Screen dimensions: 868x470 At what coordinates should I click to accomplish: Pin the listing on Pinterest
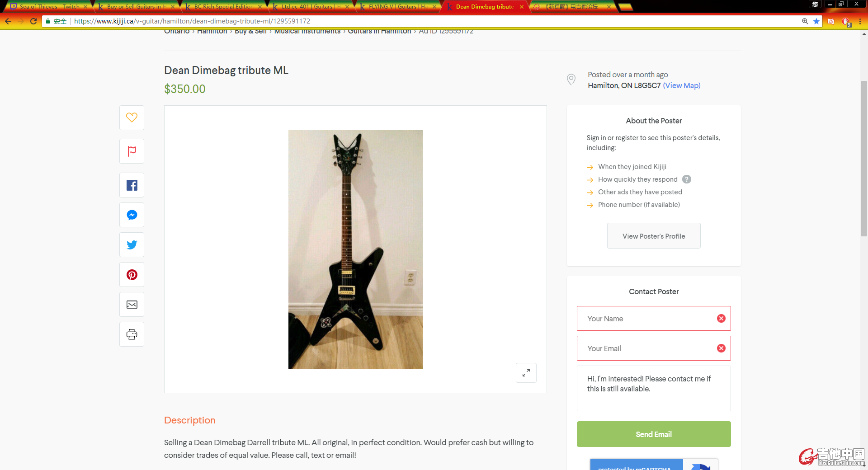click(x=132, y=275)
